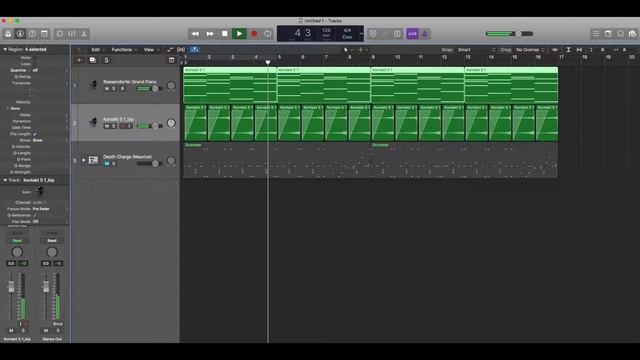Unmute the Depth Charge track

point(107,164)
